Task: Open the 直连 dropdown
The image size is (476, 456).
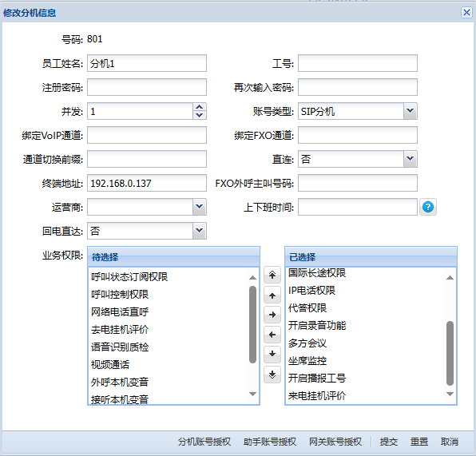Action: pyautogui.click(x=411, y=159)
